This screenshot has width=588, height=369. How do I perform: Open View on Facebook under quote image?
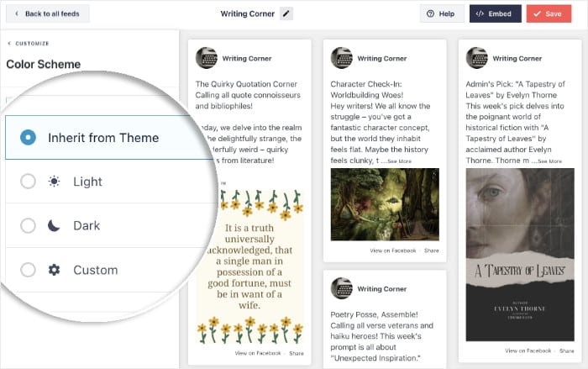tap(258, 353)
